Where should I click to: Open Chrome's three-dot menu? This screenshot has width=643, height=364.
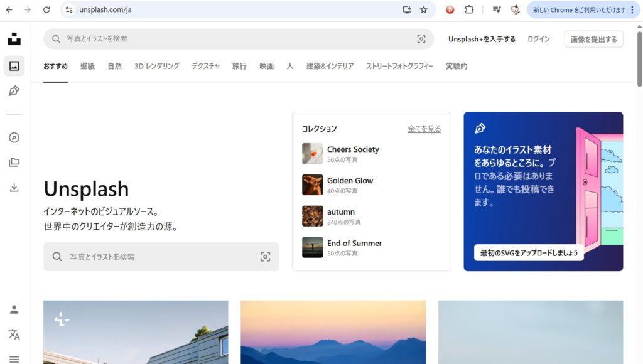[632, 10]
